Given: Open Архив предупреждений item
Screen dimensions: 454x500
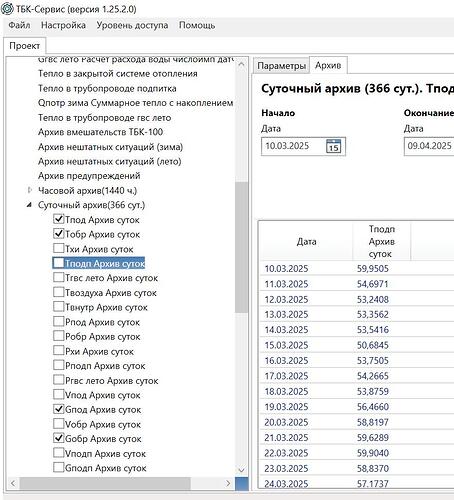Looking at the screenshot, I should click(x=89, y=176).
